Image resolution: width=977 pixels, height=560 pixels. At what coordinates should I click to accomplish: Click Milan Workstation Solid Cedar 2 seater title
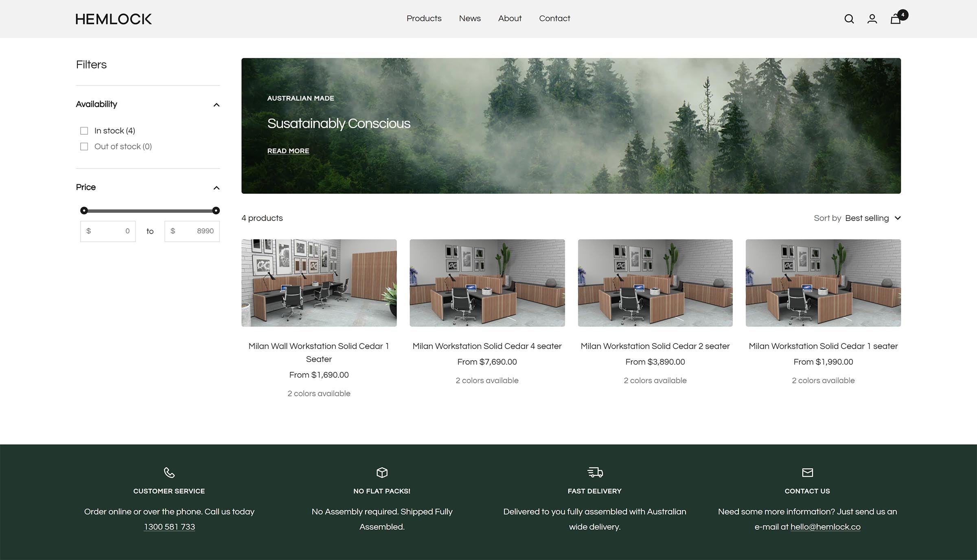click(x=655, y=346)
